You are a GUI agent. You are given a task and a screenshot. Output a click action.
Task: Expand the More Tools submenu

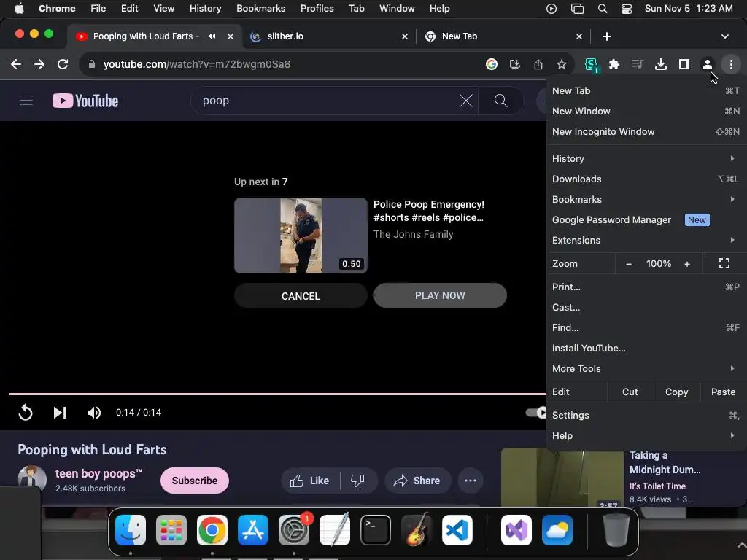646,368
